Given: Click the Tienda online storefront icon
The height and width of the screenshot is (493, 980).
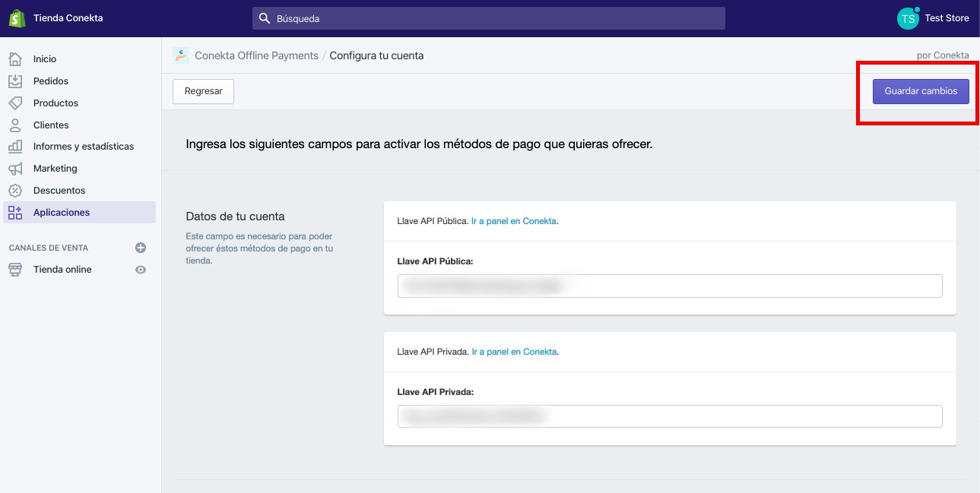Looking at the screenshot, I should click(x=15, y=270).
